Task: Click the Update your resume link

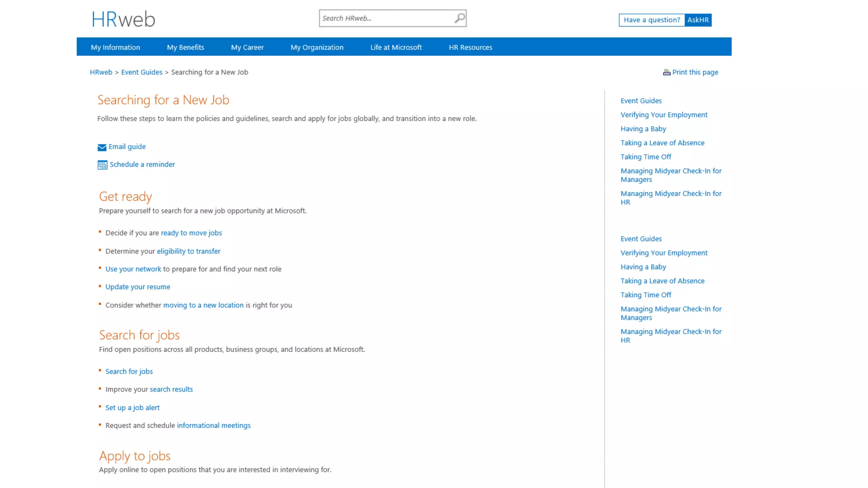Action: tap(138, 287)
